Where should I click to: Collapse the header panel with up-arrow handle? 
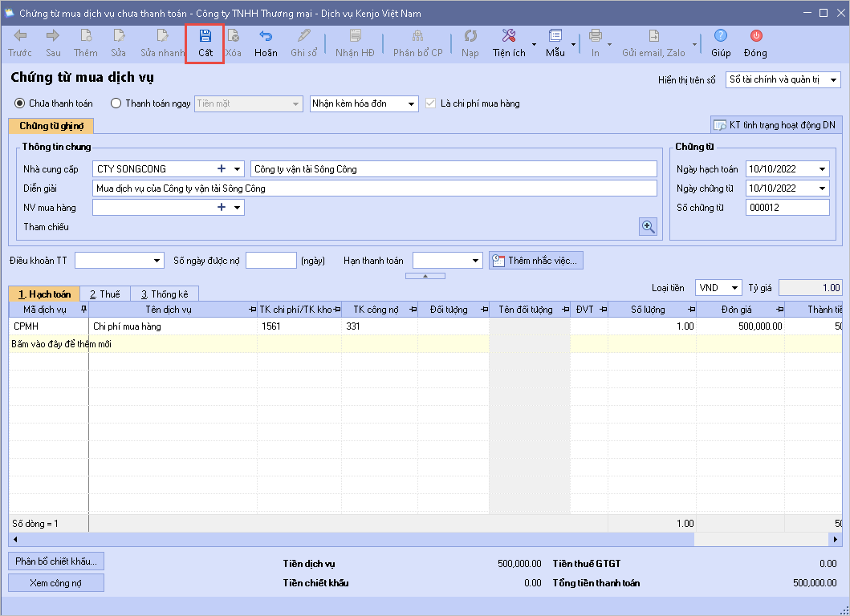click(x=425, y=276)
